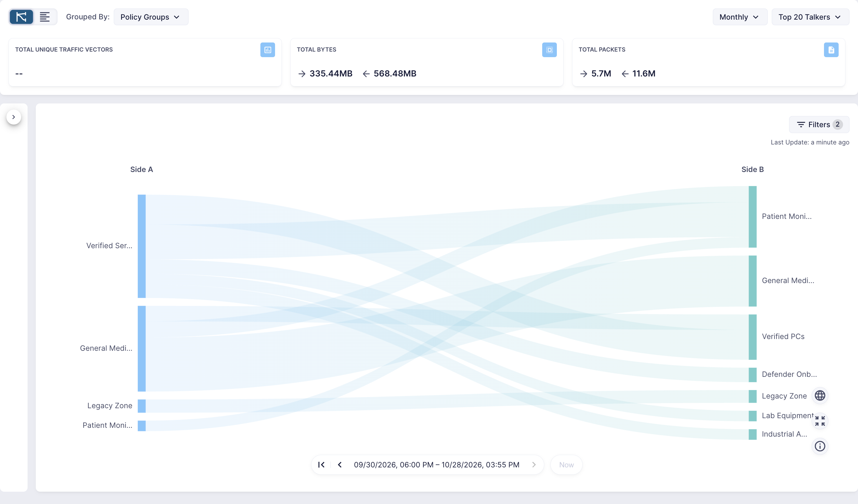Image resolution: width=858 pixels, height=504 pixels.
Task: Click the Patient Moni... label on Side B
Action: point(787,217)
